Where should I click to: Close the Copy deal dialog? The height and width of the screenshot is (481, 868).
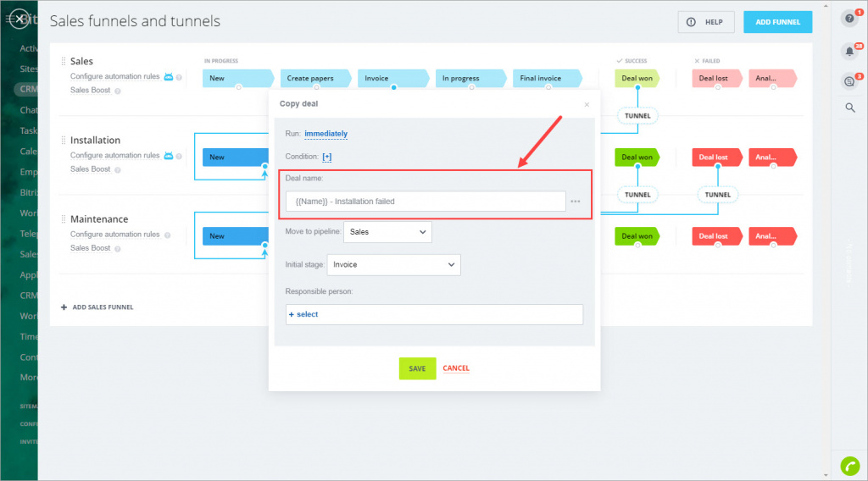pyautogui.click(x=587, y=104)
